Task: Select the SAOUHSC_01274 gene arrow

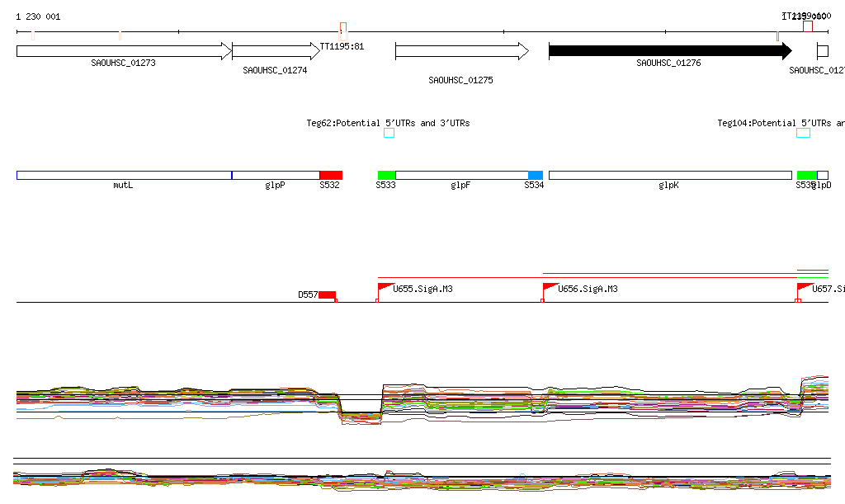Action: pos(276,51)
